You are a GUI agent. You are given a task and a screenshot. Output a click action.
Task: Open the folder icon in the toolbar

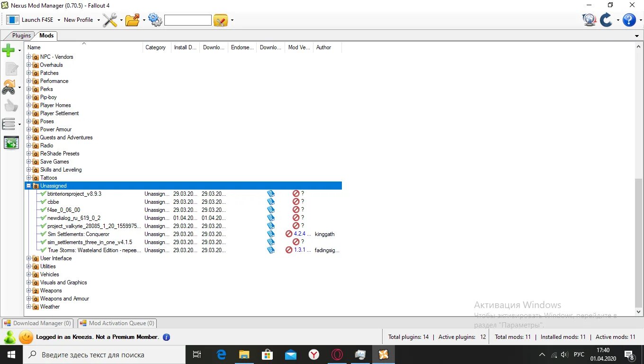pyautogui.click(x=133, y=20)
